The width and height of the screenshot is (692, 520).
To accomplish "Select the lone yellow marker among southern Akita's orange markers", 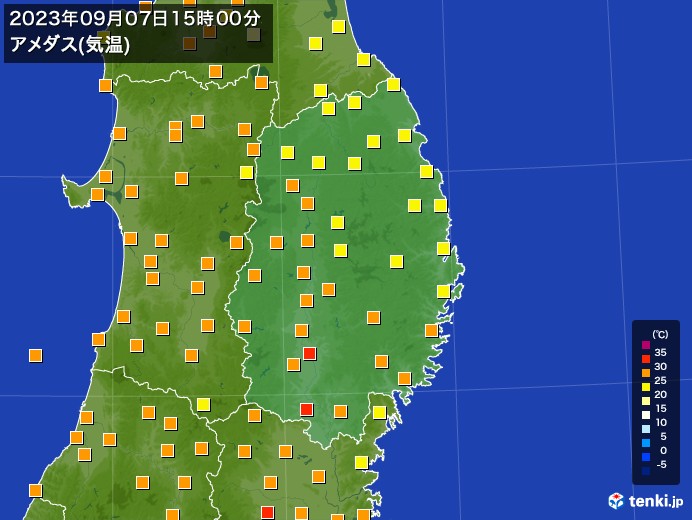I will [203, 404].
